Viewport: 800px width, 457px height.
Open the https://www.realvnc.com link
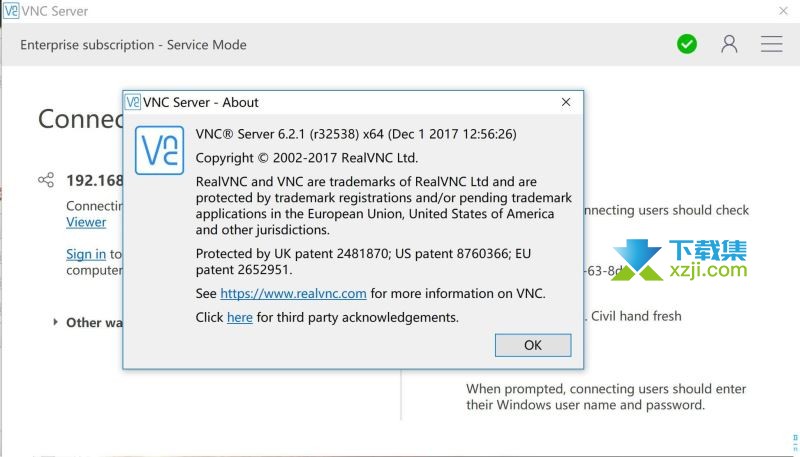293,294
